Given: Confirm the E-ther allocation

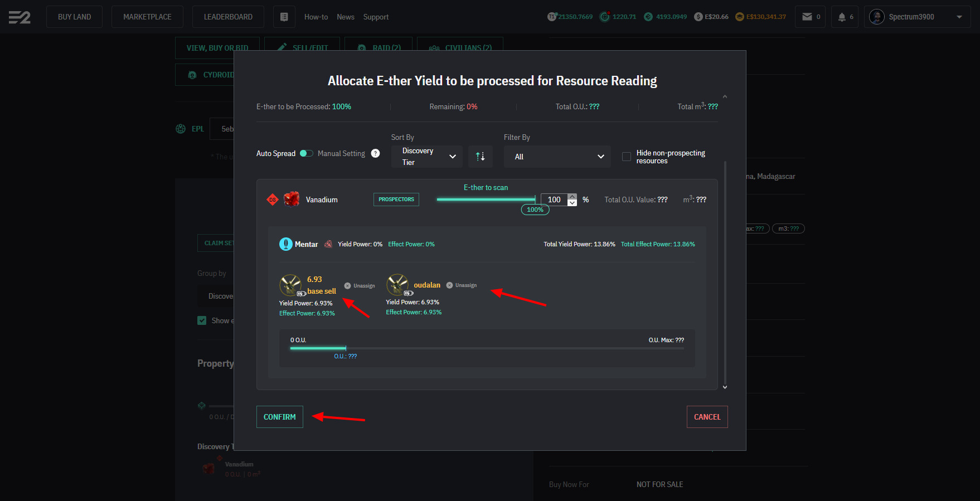Looking at the screenshot, I should click(x=279, y=417).
